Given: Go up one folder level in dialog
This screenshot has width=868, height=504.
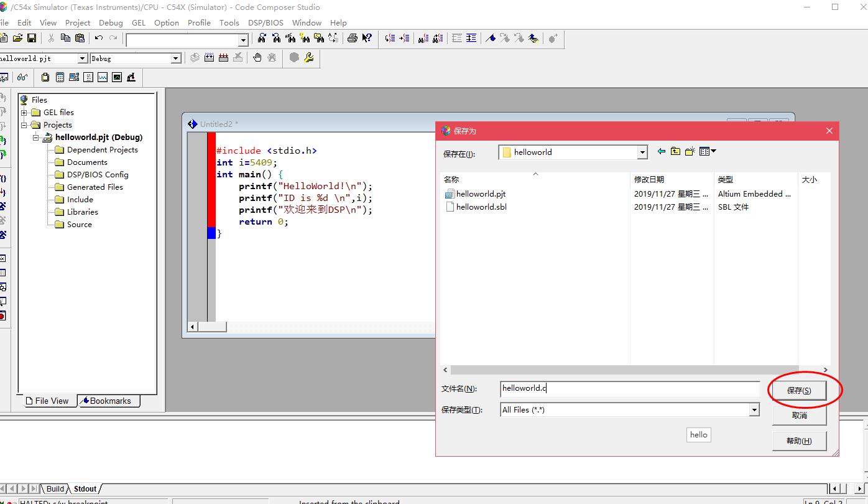Looking at the screenshot, I should [x=675, y=151].
